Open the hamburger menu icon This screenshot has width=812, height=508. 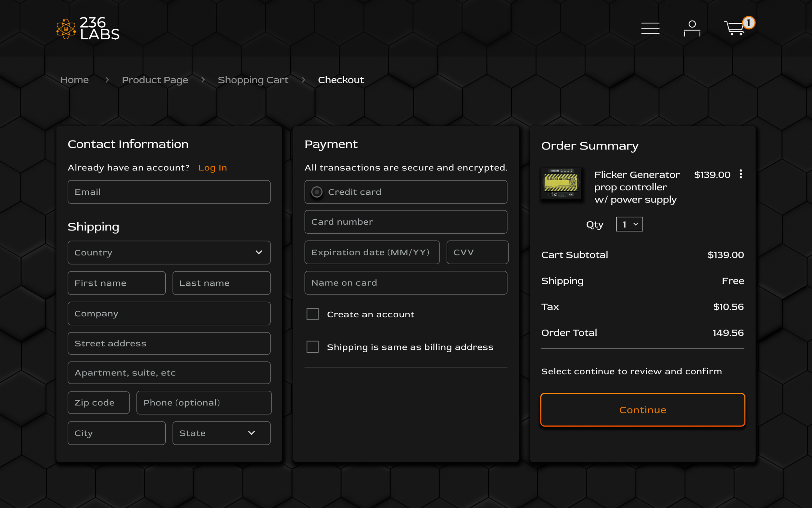(650, 28)
